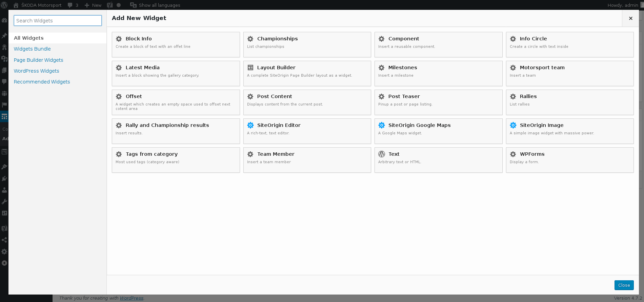Focus the Search Widgets field
This screenshot has width=644, height=302.
click(58, 20)
